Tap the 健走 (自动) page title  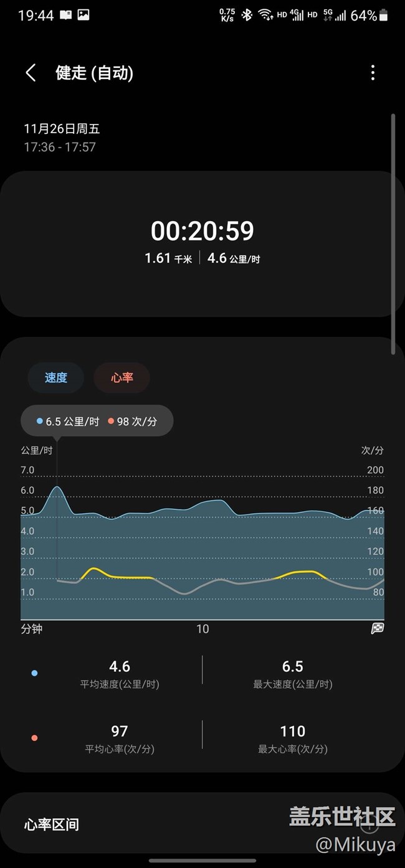coord(94,73)
